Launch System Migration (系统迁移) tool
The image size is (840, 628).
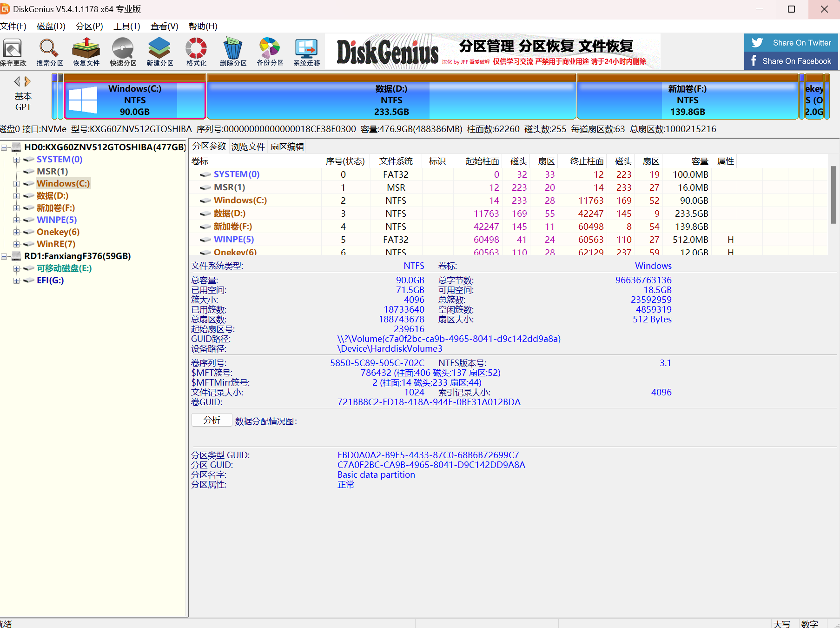[307, 52]
